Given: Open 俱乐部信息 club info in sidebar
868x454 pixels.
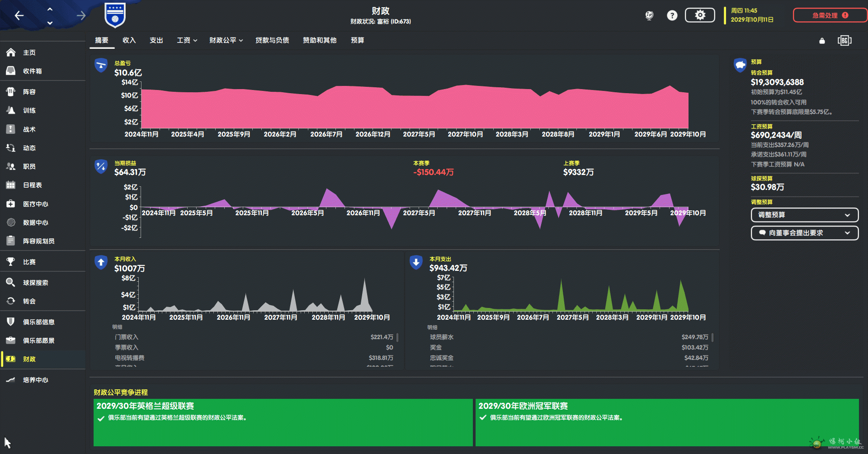Looking at the screenshot, I should click(42, 322).
